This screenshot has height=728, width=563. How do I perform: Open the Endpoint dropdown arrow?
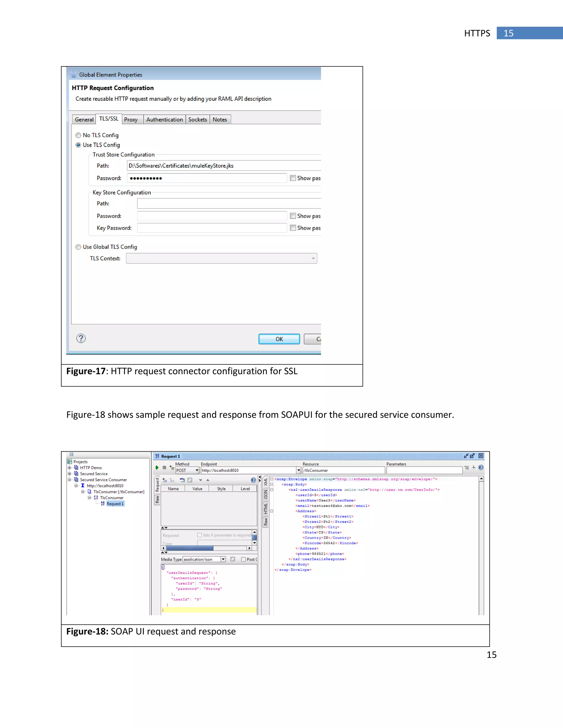tap(299, 470)
